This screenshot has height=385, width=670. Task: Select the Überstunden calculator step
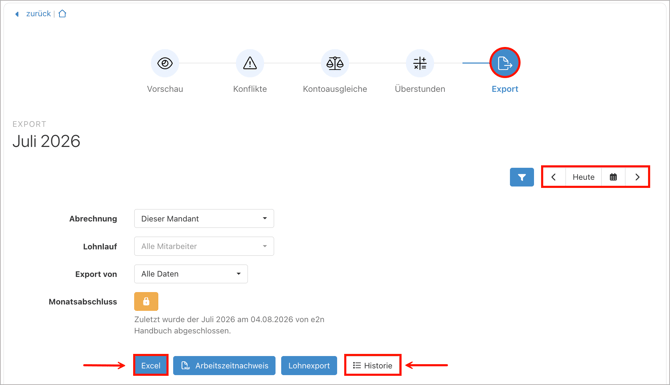pyautogui.click(x=420, y=63)
